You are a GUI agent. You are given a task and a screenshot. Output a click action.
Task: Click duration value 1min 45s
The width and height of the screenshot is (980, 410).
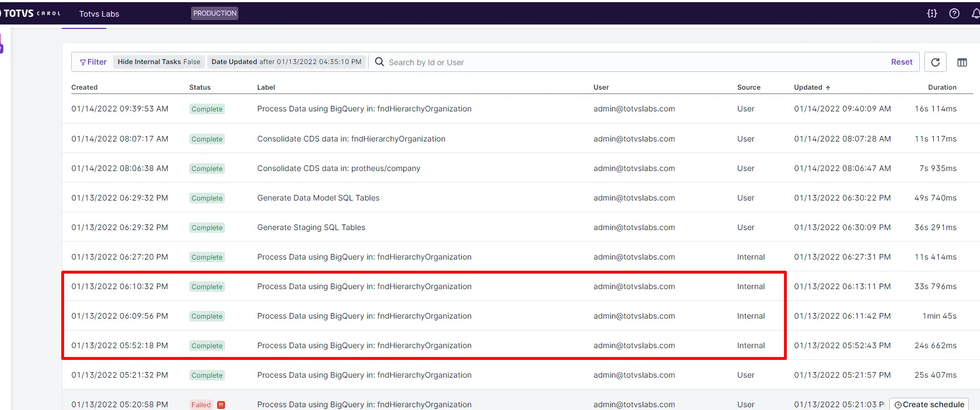939,316
